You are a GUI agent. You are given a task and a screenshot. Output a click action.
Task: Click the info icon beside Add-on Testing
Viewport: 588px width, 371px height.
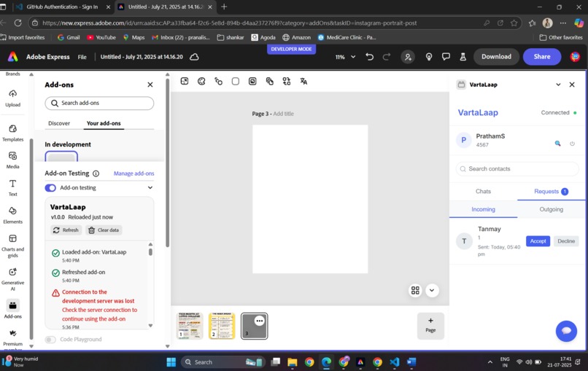click(96, 173)
